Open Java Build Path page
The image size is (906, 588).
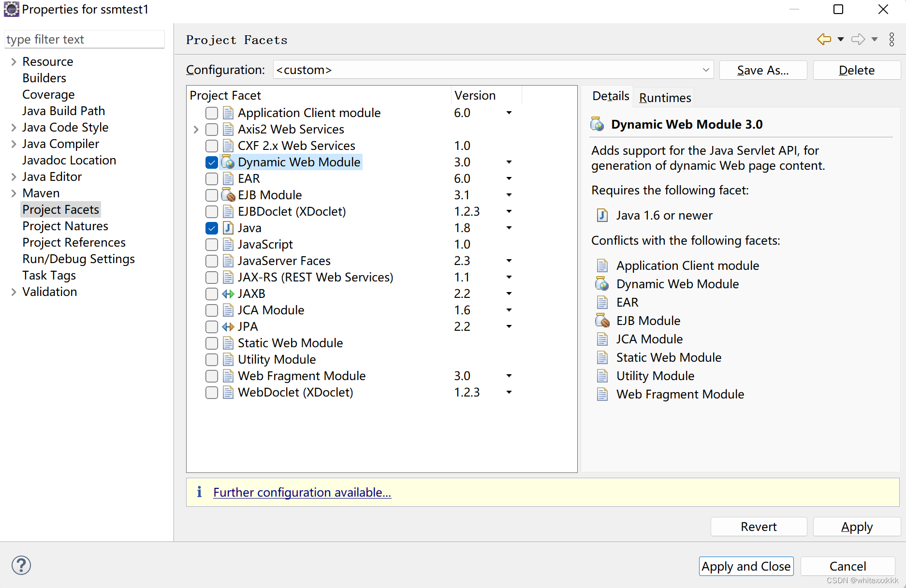pyautogui.click(x=63, y=111)
